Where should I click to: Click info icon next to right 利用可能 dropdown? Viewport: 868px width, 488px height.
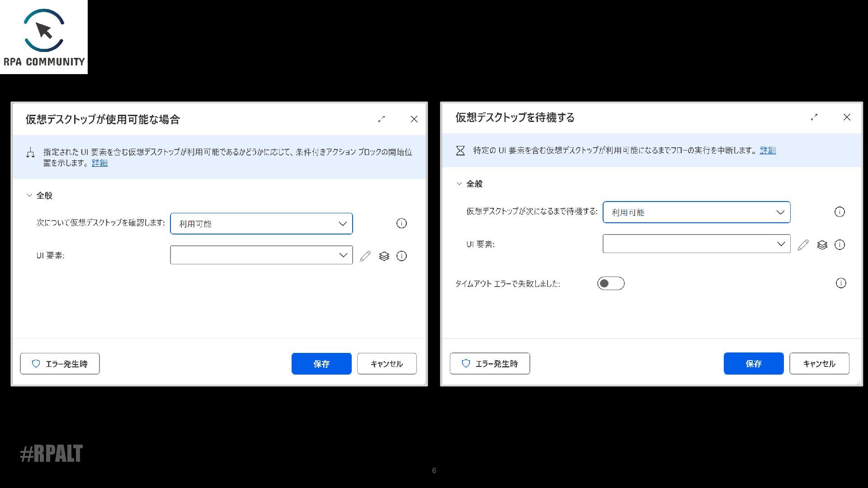[840, 212]
